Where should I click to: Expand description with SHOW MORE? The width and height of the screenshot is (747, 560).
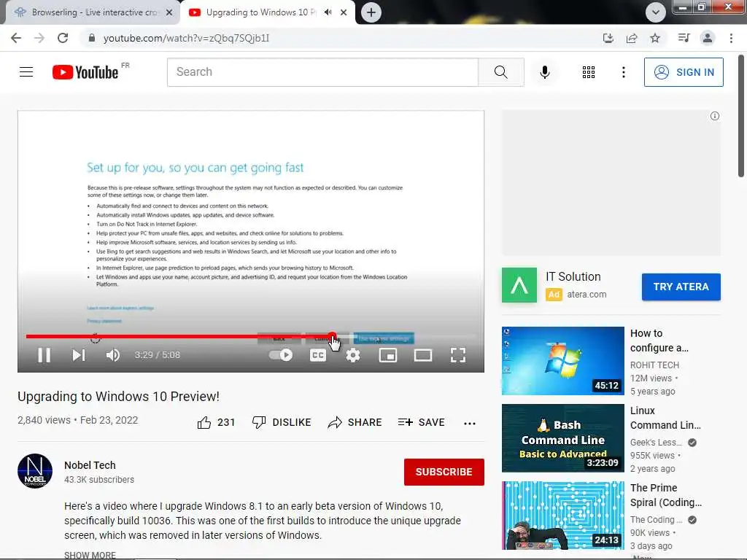point(90,555)
